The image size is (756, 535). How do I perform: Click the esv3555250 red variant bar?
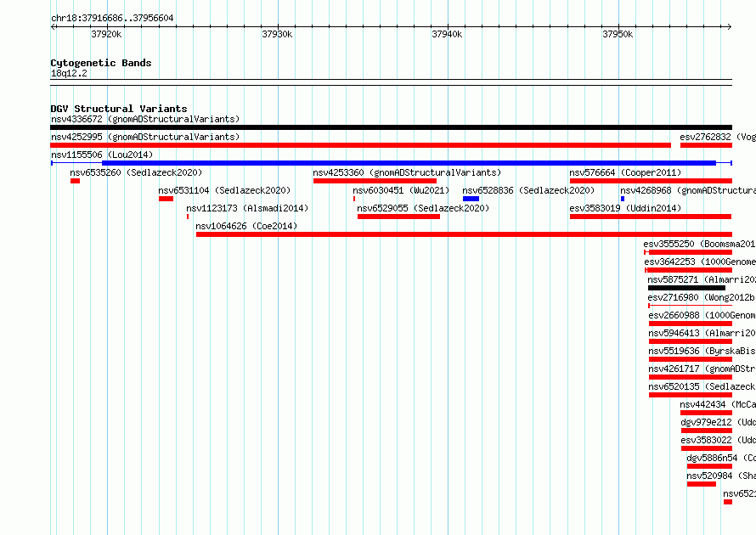(x=689, y=252)
